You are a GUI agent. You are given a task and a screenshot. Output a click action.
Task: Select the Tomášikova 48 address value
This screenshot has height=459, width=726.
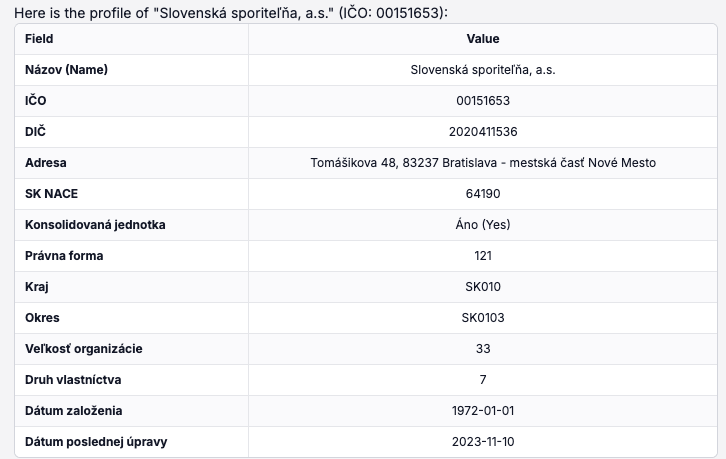click(483, 163)
